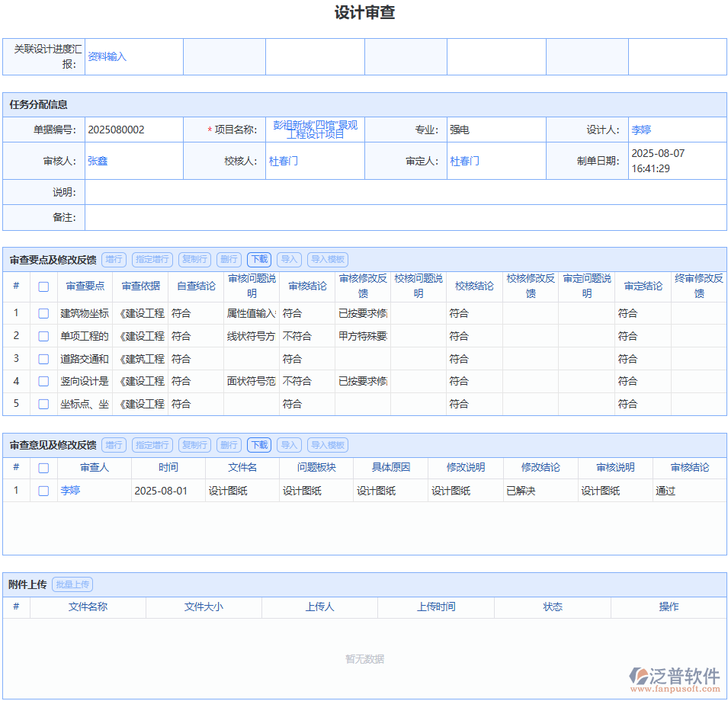Click 批量上传 in the 附件上传 section
The image size is (728, 701).
click(x=72, y=584)
